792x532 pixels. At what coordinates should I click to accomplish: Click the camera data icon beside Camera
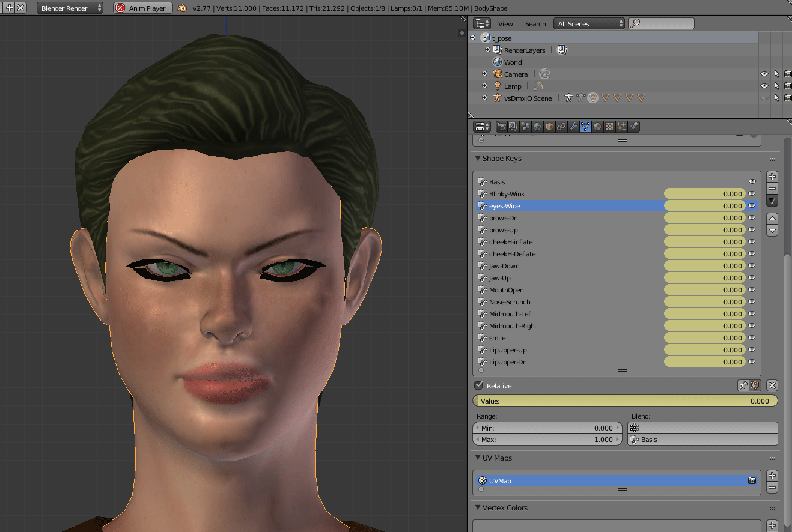[x=544, y=74]
